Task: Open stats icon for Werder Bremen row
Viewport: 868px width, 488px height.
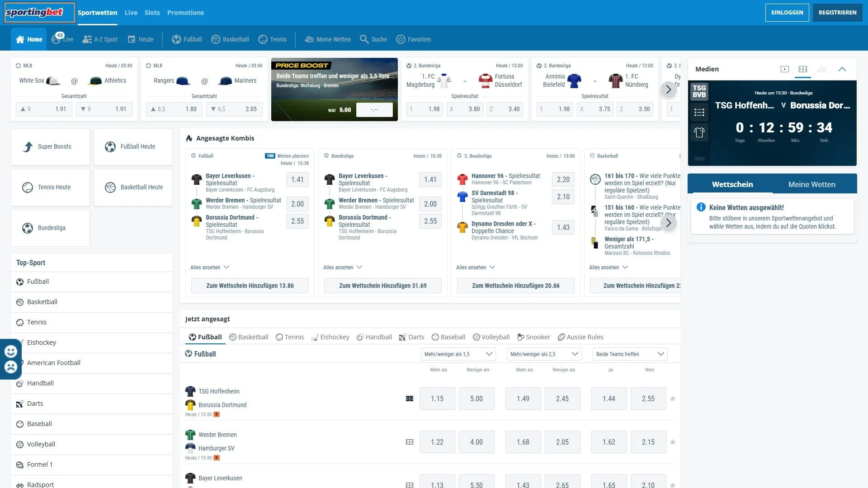Action: (410, 442)
